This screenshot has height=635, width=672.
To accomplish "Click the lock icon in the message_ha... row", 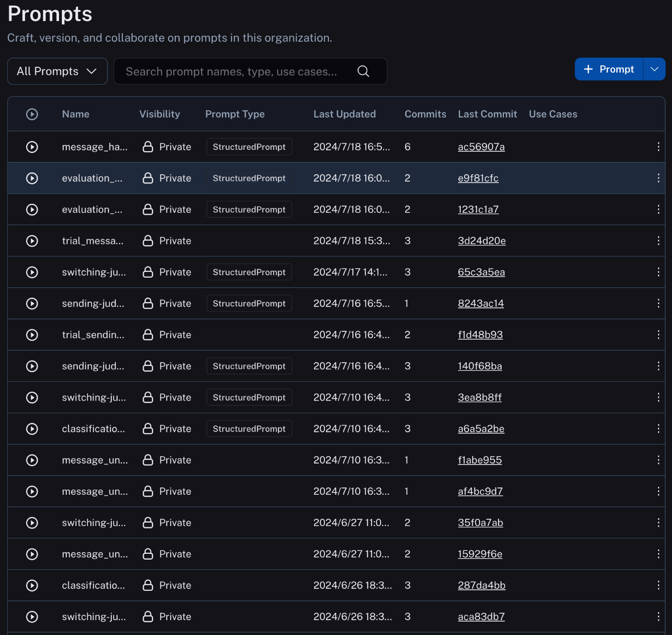I will pos(148,147).
